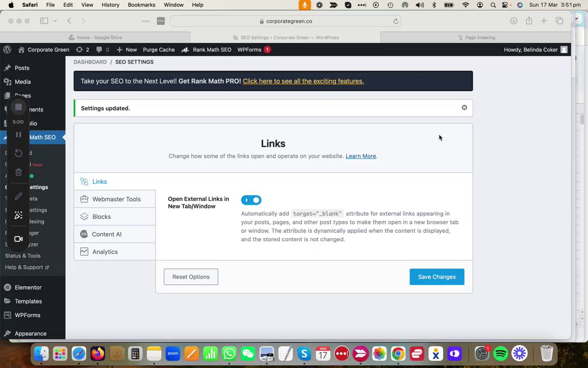Reload the corporategreen.co page
588x368 pixels.
(396, 21)
